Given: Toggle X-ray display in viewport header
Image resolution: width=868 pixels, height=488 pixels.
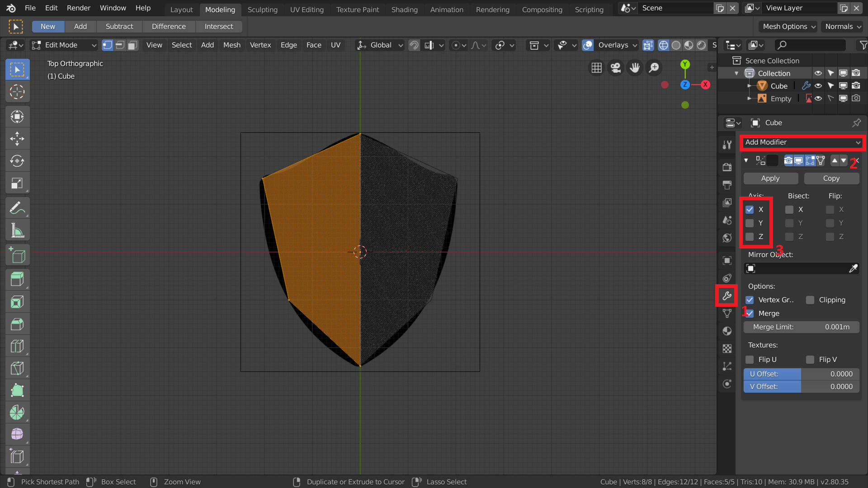Looking at the screenshot, I should [648, 45].
